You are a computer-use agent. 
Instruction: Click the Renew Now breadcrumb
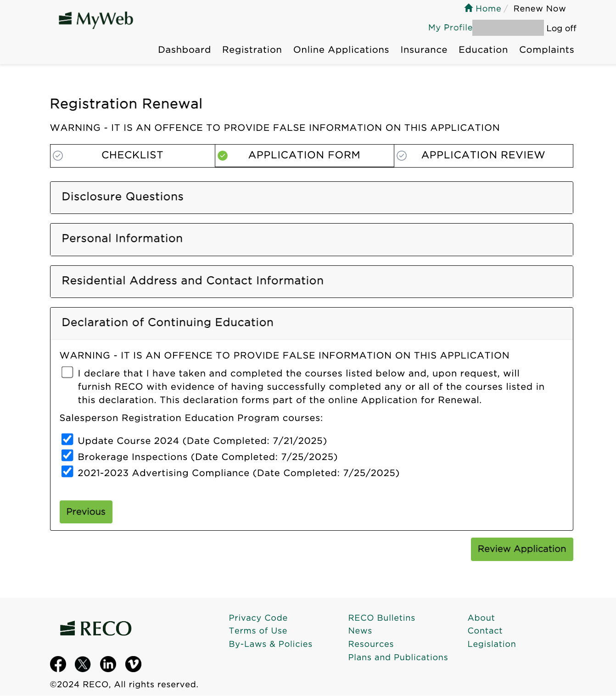[539, 8]
